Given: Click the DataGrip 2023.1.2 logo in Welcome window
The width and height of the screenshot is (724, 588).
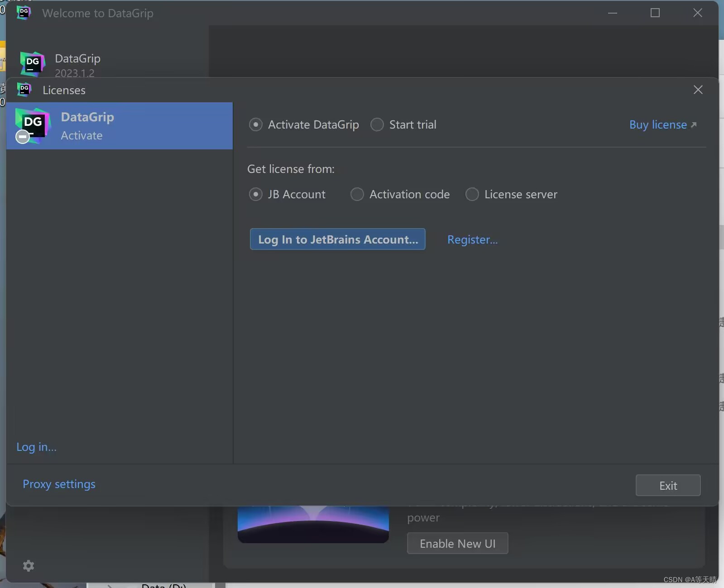Looking at the screenshot, I should coord(33,64).
